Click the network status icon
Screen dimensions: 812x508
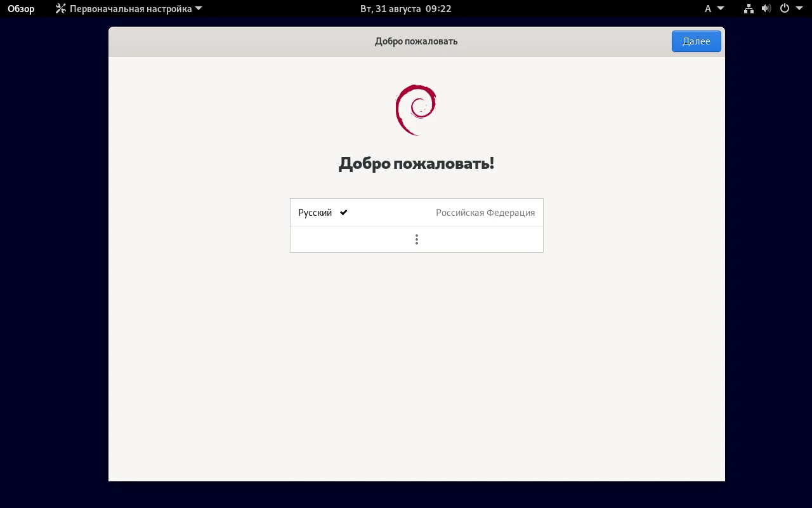pyautogui.click(x=749, y=8)
